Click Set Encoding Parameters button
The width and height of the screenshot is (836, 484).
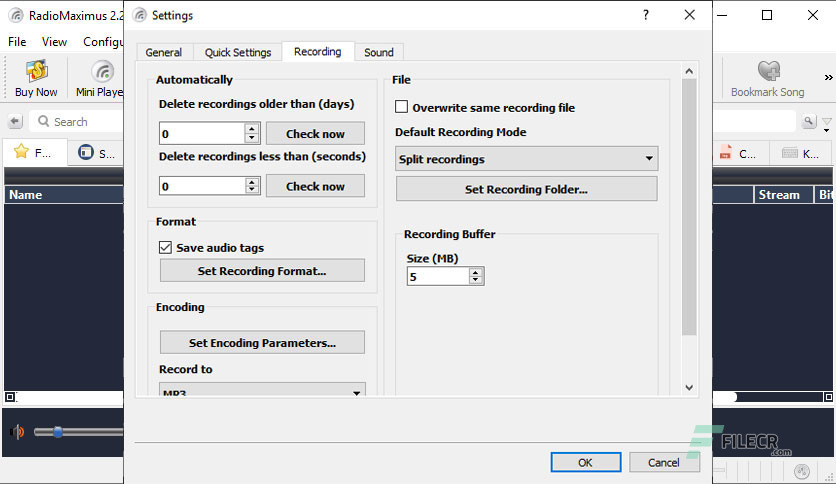[262, 342]
